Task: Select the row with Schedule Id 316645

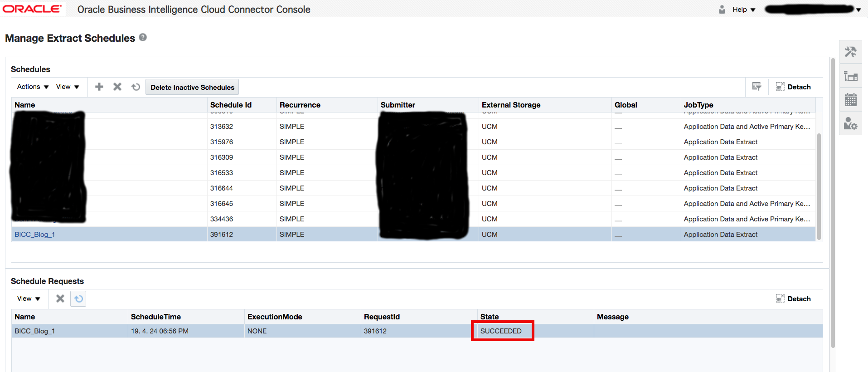Action: click(413, 204)
